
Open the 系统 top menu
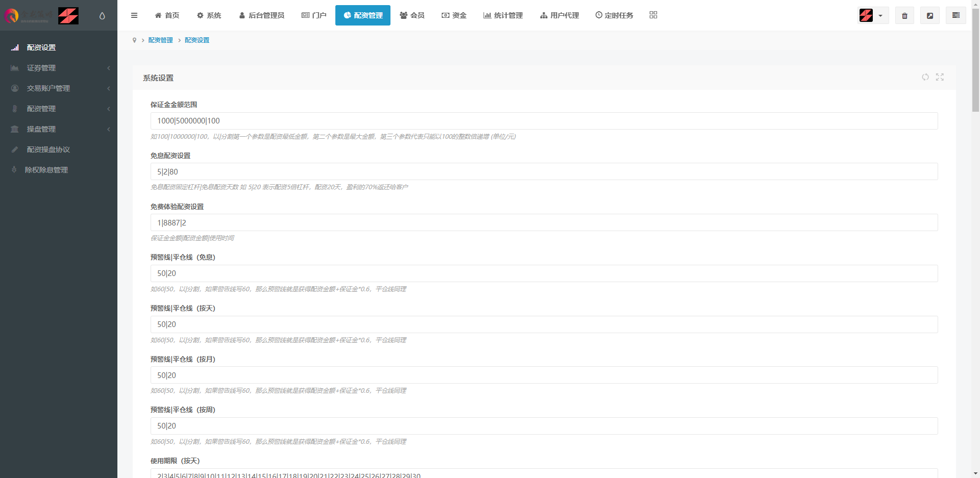click(209, 15)
